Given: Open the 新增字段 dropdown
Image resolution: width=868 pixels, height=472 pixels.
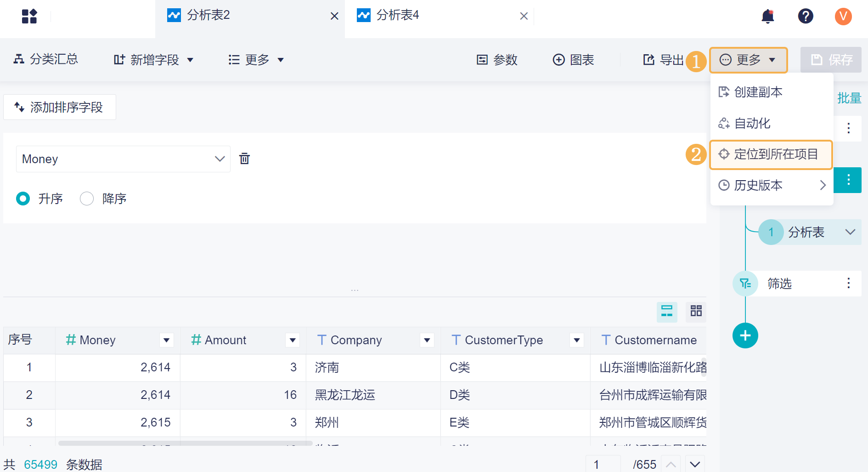Looking at the screenshot, I should pos(154,60).
